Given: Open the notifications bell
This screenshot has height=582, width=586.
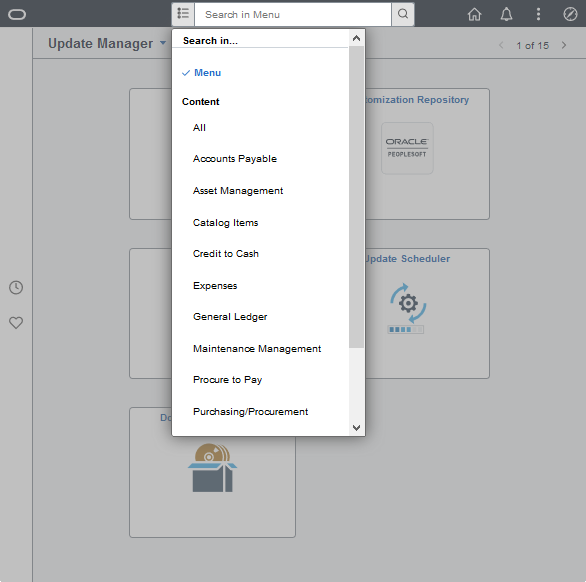Looking at the screenshot, I should [506, 14].
